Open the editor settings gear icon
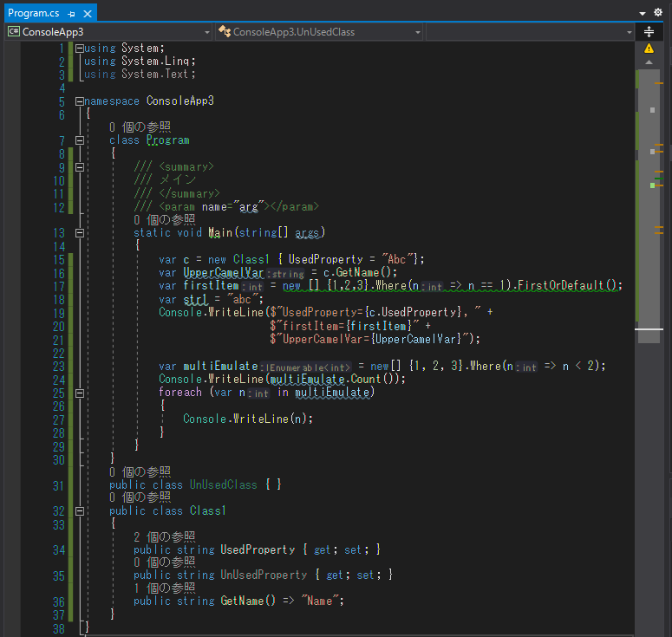 [658, 12]
